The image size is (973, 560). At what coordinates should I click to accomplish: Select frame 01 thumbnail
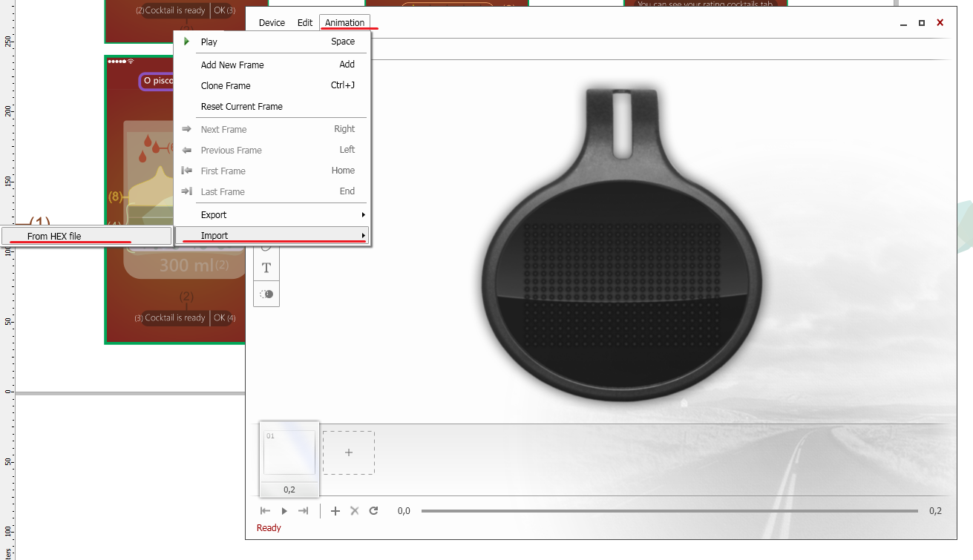pos(289,452)
